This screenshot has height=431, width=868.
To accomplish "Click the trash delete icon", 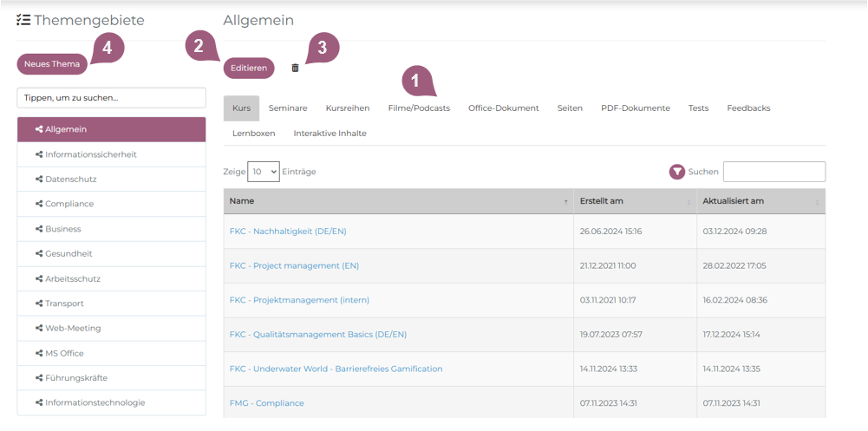I will point(295,68).
